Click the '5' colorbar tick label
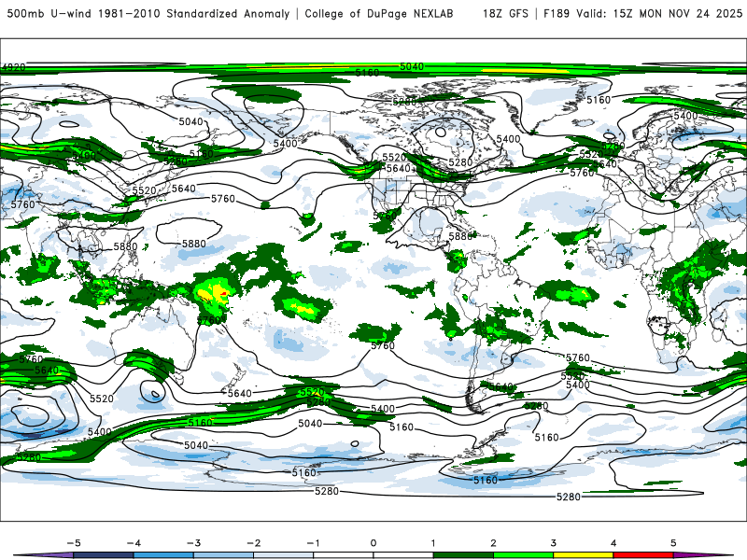This screenshot has width=747, height=560. click(x=673, y=543)
